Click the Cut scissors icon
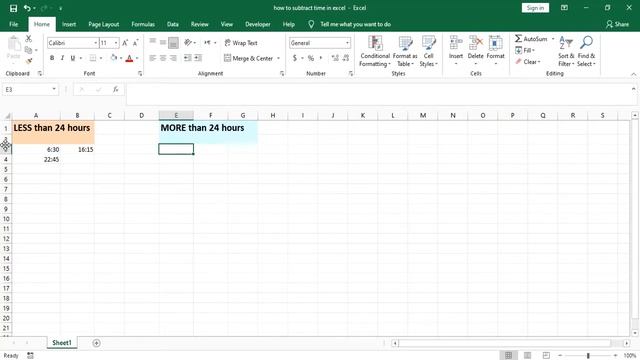 pyautogui.click(x=29, y=39)
